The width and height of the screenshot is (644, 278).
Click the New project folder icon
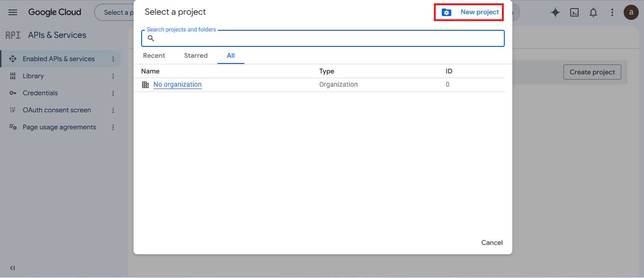pos(447,12)
